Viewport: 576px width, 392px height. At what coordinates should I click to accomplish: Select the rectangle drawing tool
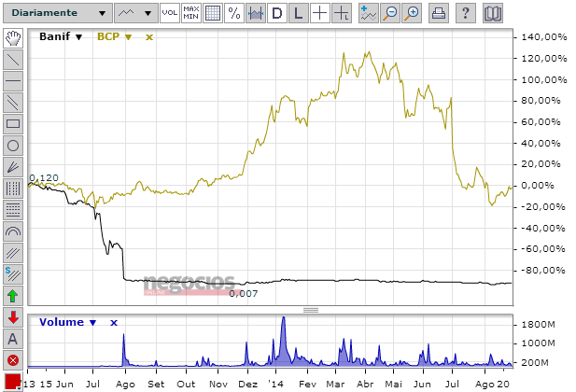coord(13,124)
